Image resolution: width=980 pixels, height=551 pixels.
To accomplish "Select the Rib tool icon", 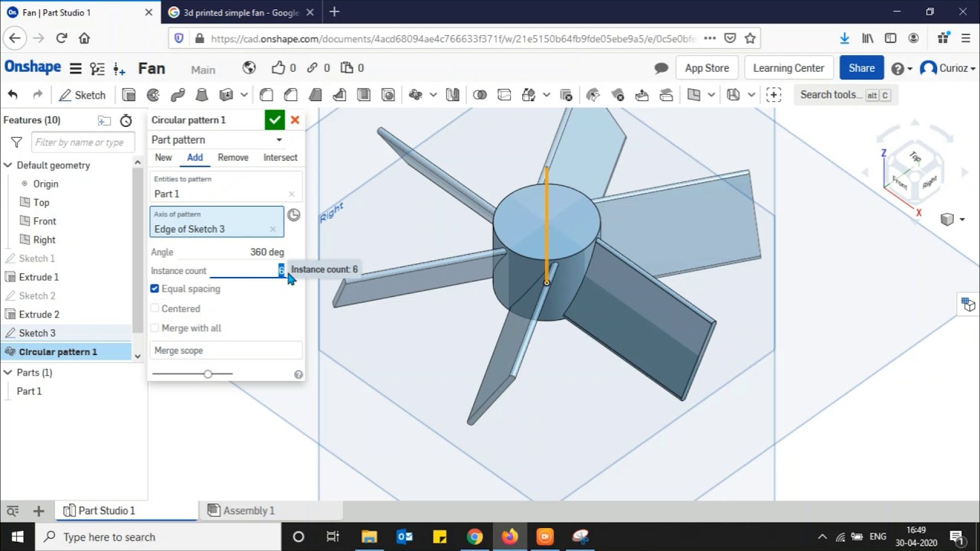I will coord(339,95).
